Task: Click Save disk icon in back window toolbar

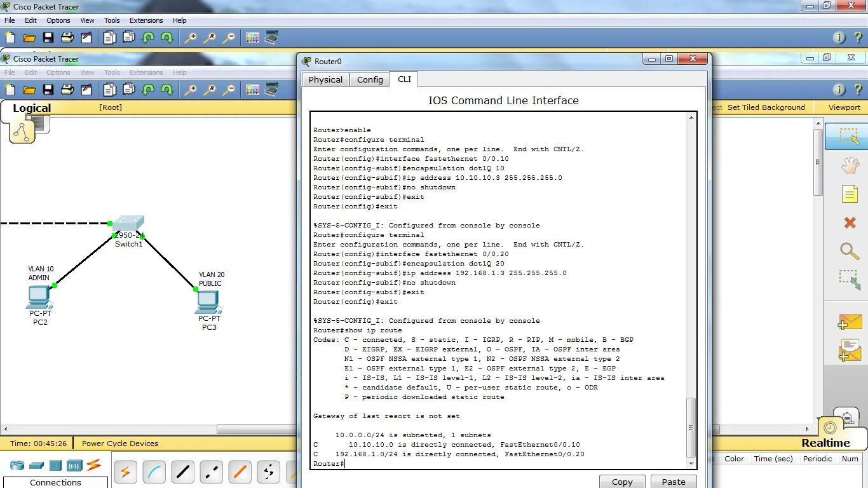Action: [48, 38]
